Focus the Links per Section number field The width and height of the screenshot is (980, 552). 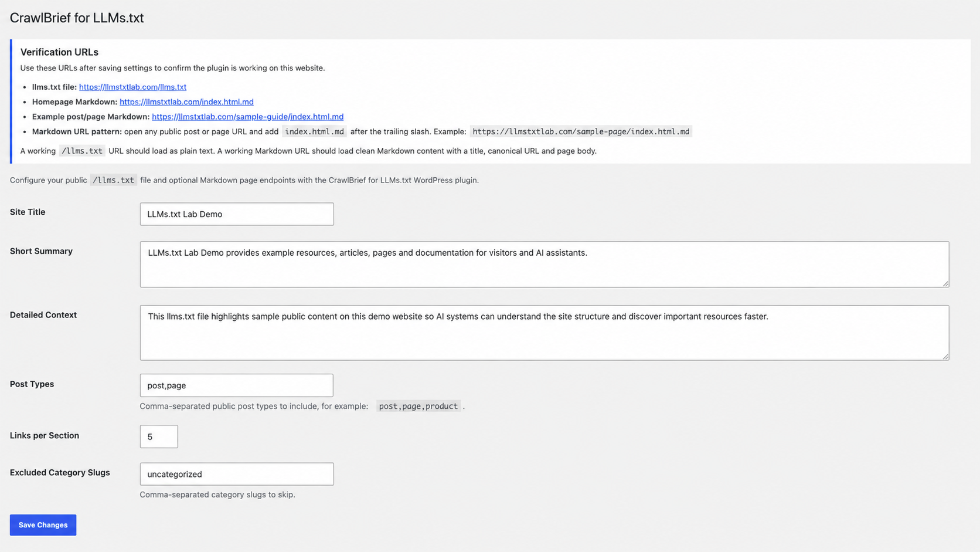tap(159, 436)
